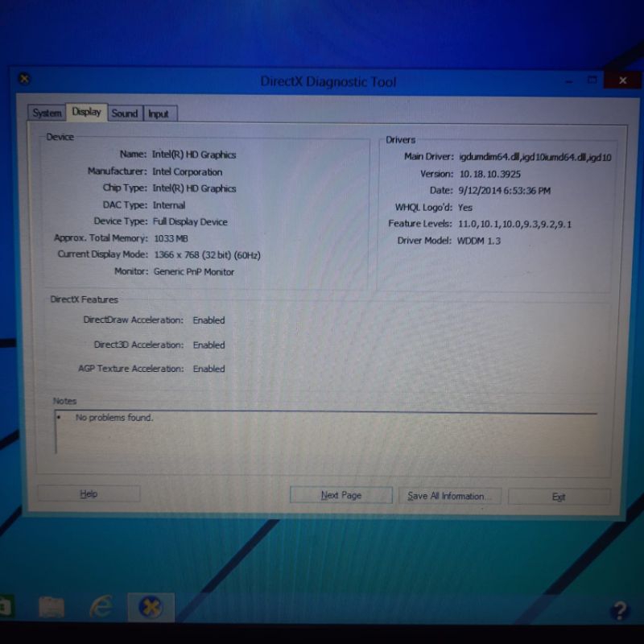The height and width of the screenshot is (644, 644).
Task: Open the Sound tab
Action: (125, 114)
